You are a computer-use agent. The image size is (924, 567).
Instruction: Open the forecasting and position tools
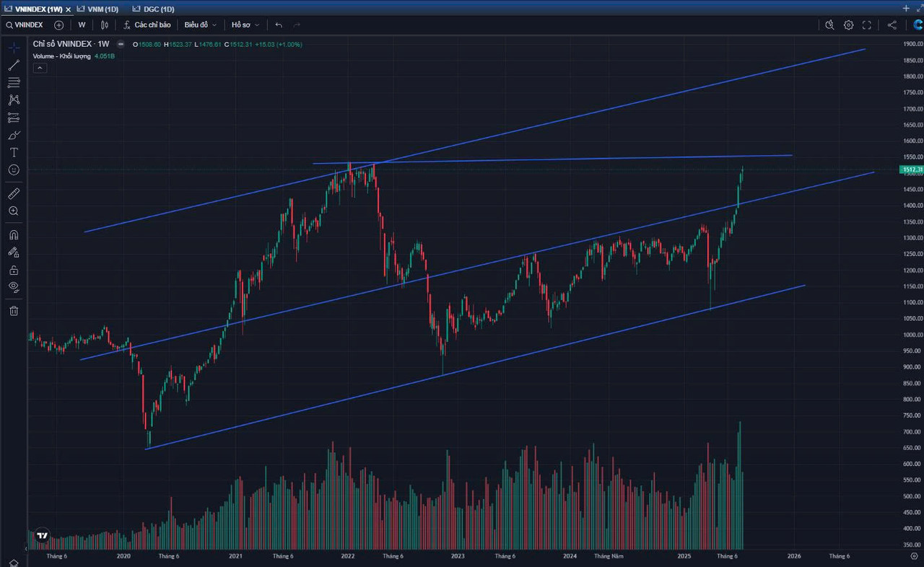tap(14, 118)
